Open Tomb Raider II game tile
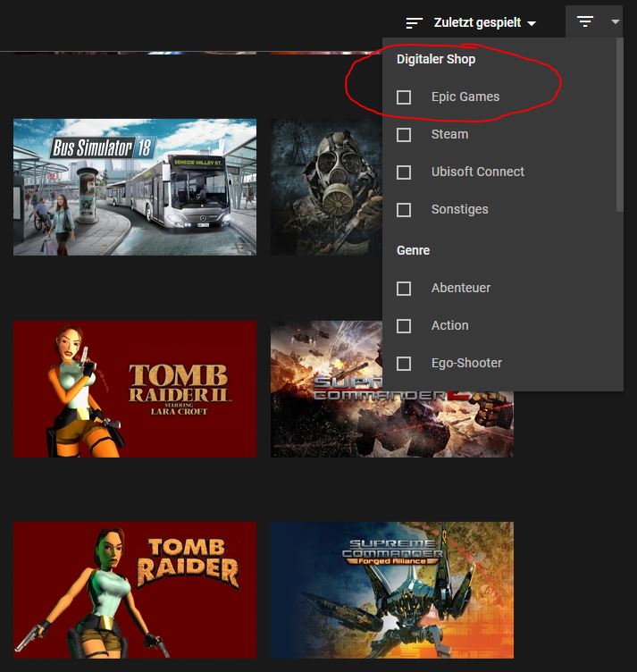 (135, 389)
